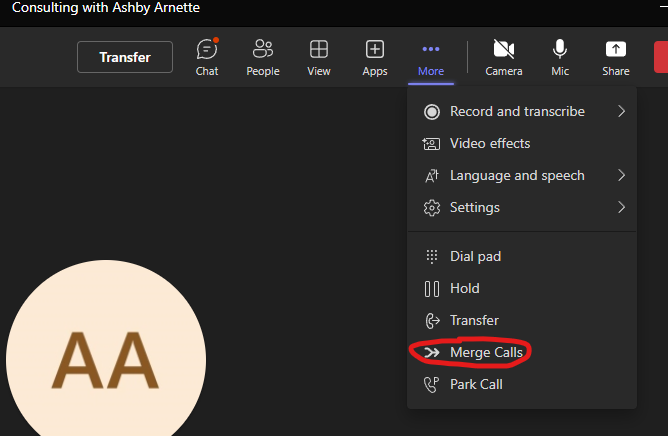Click the Language and speech icon

point(432,176)
